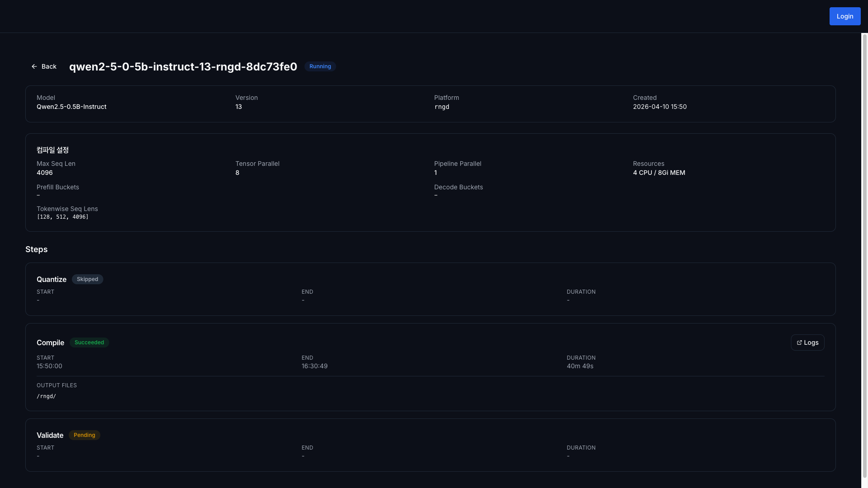Click the Running status badge

320,66
